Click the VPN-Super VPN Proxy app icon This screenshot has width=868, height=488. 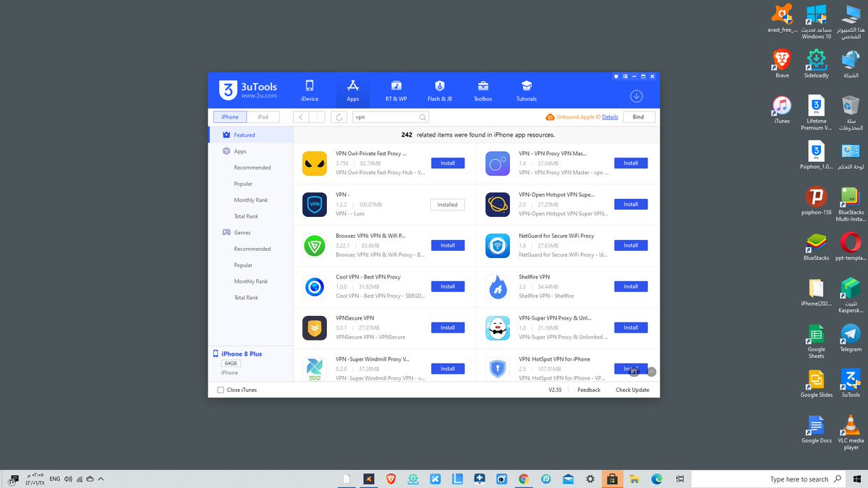click(498, 328)
